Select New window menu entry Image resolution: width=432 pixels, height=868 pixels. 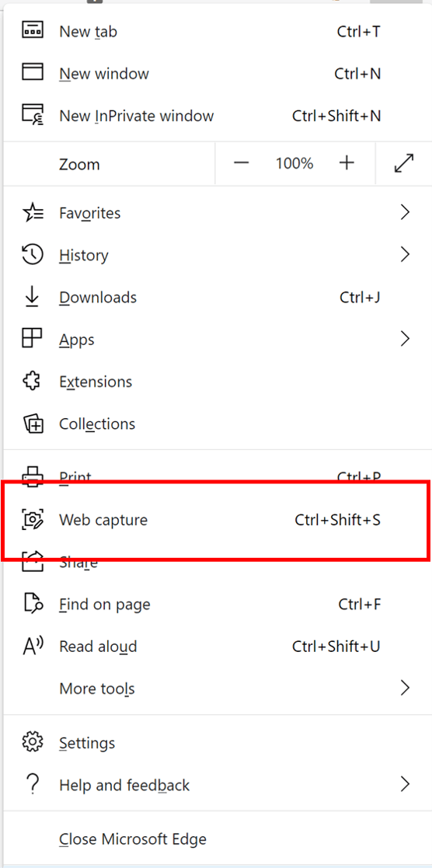(216, 73)
